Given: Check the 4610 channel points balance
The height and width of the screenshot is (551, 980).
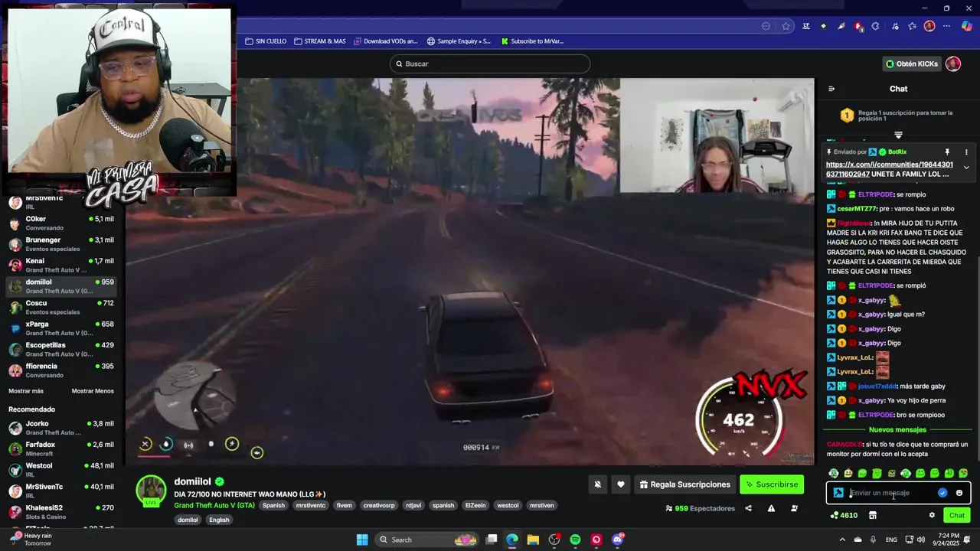Looking at the screenshot, I should 844,515.
